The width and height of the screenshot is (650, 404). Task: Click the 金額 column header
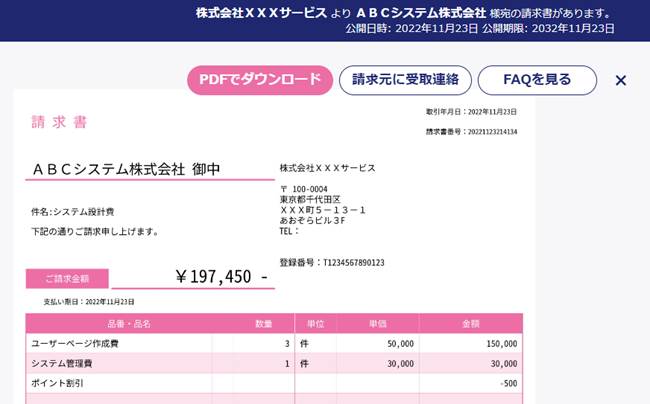tap(471, 324)
